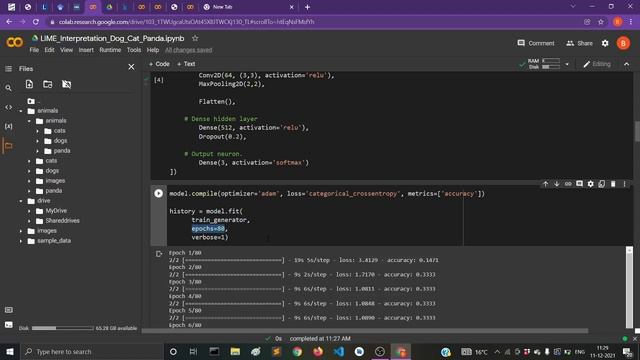
Task: Collapse the drive folder
Action: pos(21,201)
